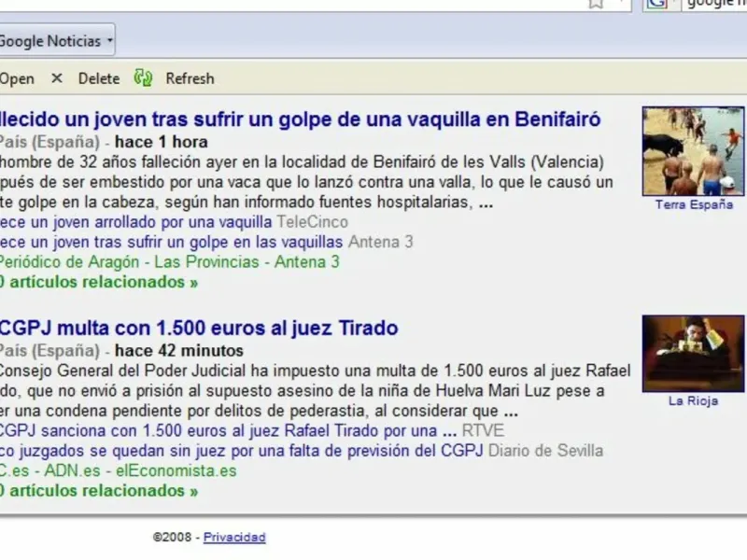Image resolution: width=747 pixels, height=560 pixels.
Task: Click the bull-run thumbnail above Terra España
Action: point(693,151)
